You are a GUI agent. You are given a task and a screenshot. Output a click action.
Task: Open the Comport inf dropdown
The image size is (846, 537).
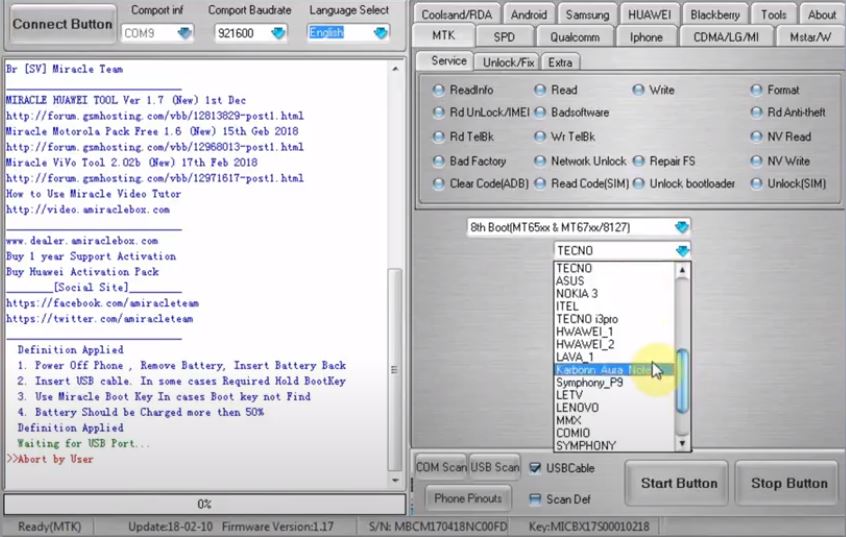coord(185,33)
